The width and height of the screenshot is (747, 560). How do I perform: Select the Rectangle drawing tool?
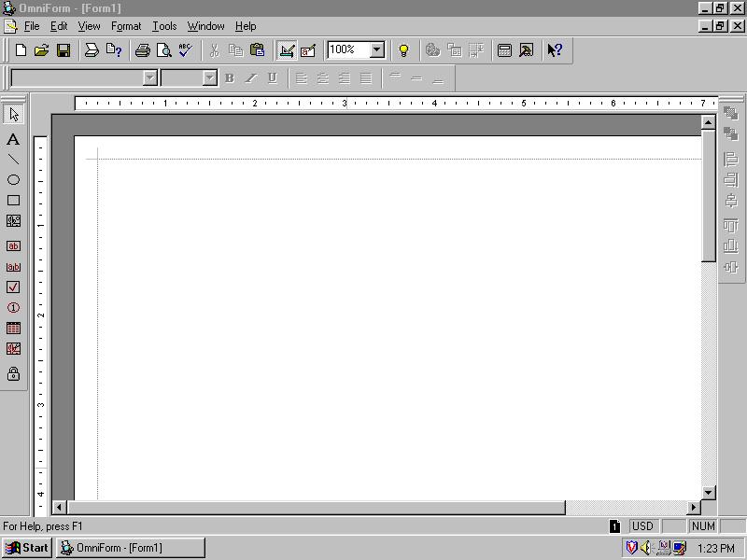point(13,201)
